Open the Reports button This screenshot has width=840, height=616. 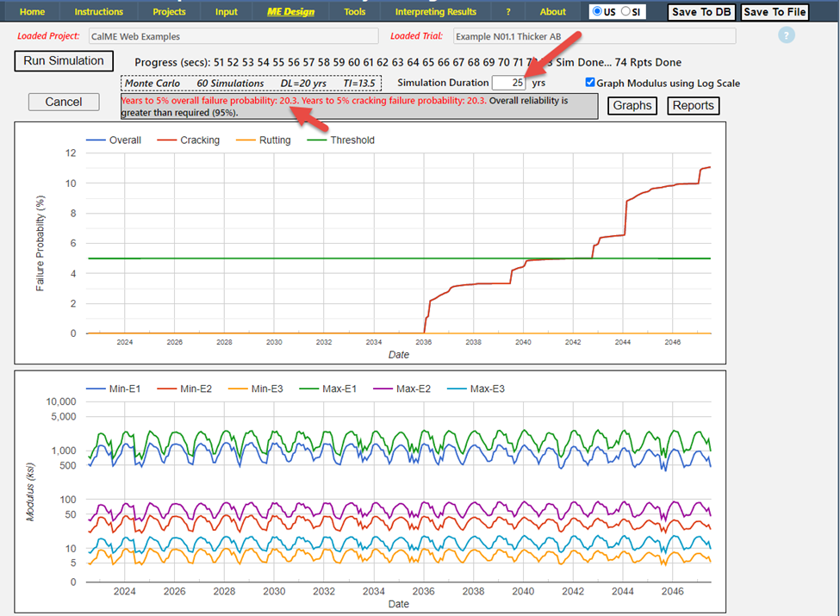click(694, 105)
